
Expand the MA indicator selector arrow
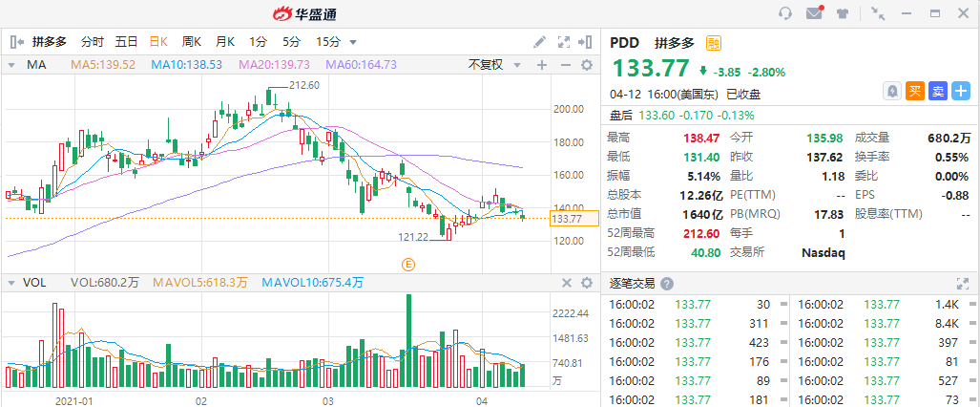pos(11,65)
